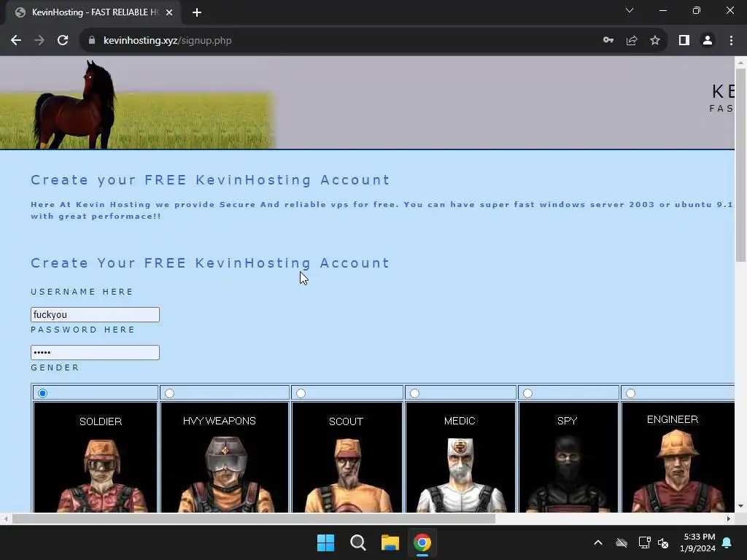This screenshot has height=560, width=747.
Task: Click the 'PASSWORD HERE' label
Action: point(83,330)
